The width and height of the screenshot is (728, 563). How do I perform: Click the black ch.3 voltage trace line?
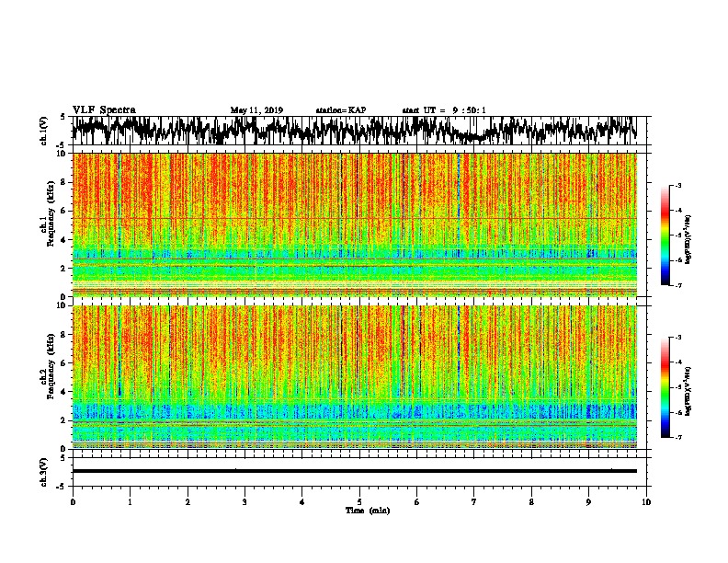(354, 471)
